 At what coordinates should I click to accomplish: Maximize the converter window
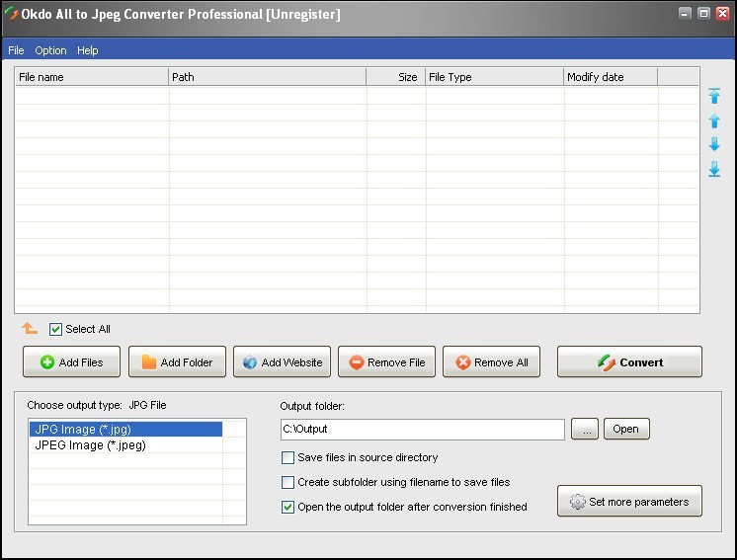703,13
